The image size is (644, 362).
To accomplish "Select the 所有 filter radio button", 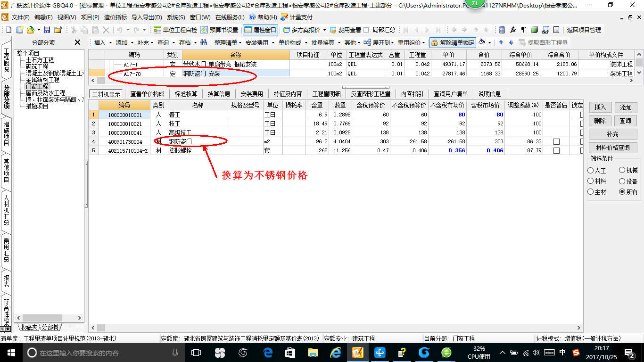I will click(x=622, y=192).
